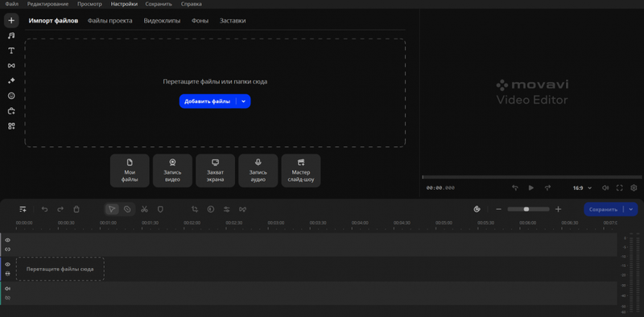644x317 pixels.
Task: Open the player settings gear
Action: coord(634,187)
